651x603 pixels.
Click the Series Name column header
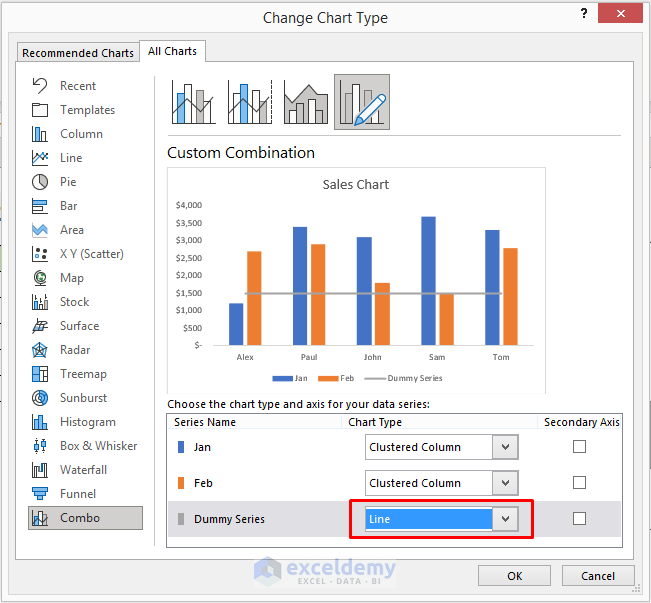coord(205,422)
